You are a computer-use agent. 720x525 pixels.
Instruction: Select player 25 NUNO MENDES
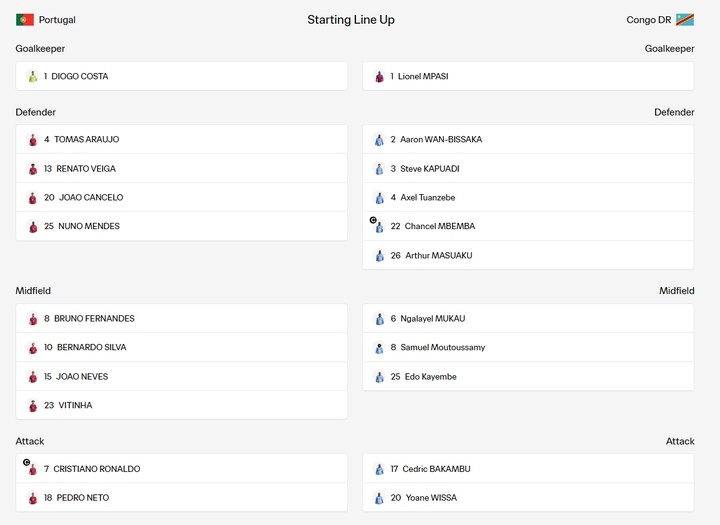181,226
